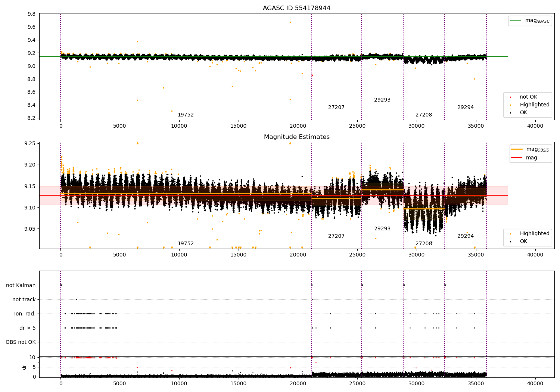Click y-tick 9.10 on Magnitude Estimates plot
The image size is (560, 392).
[30, 208]
